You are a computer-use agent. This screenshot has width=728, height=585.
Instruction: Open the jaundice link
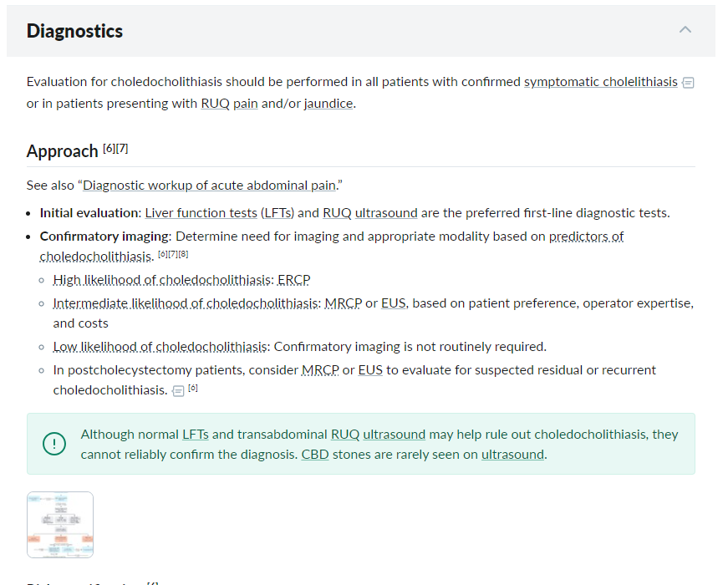(x=328, y=103)
